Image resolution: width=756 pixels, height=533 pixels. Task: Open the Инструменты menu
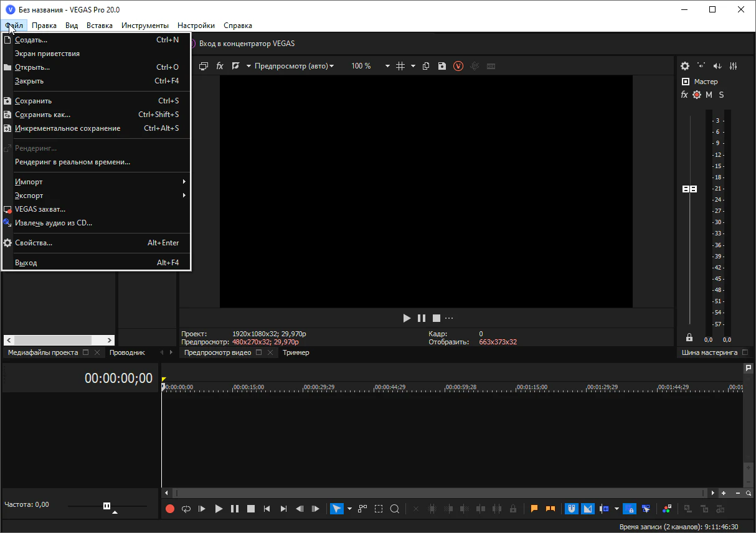tap(144, 26)
